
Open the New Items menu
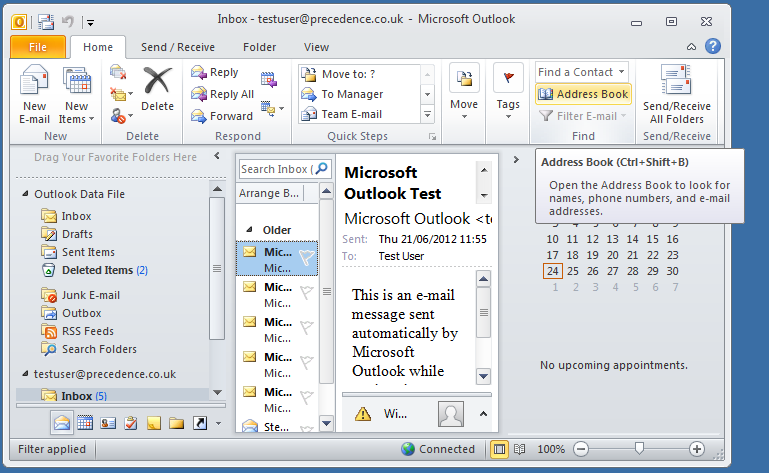tap(77, 95)
